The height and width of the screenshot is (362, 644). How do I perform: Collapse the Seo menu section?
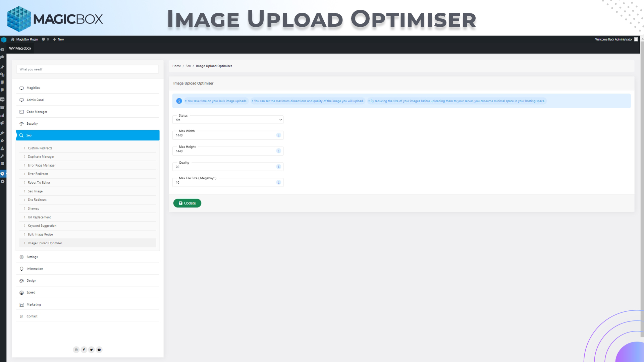88,135
